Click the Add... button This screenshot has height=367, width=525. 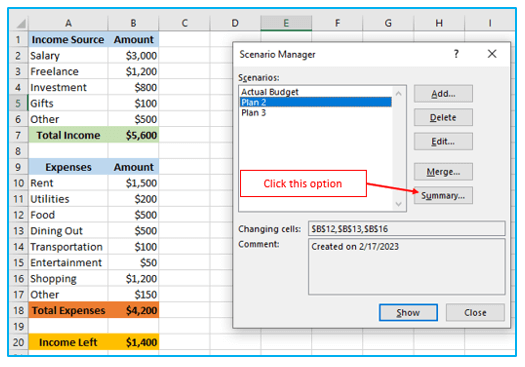(x=443, y=94)
